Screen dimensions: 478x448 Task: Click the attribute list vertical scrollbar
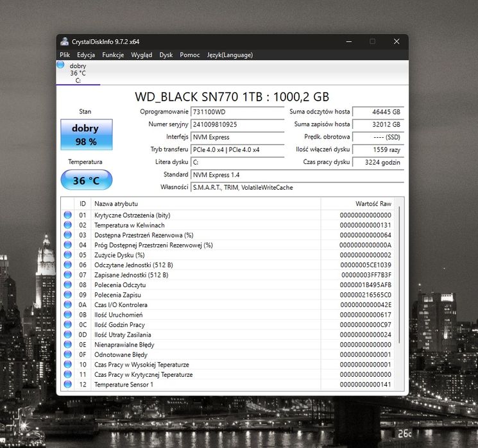pyautogui.click(x=399, y=274)
